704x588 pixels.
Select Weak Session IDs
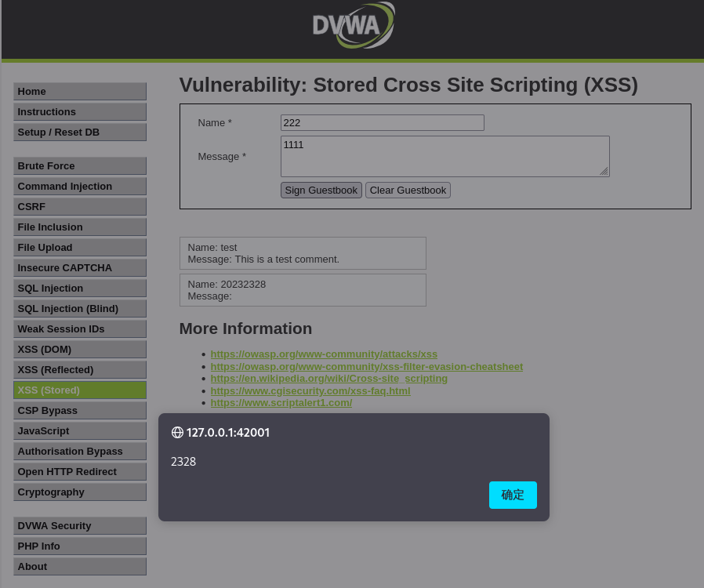tap(80, 329)
